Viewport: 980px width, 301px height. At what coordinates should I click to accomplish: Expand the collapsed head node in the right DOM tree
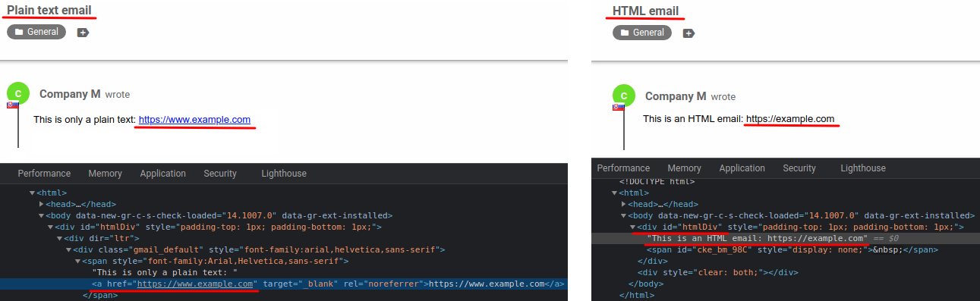pyautogui.click(x=624, y=204)
